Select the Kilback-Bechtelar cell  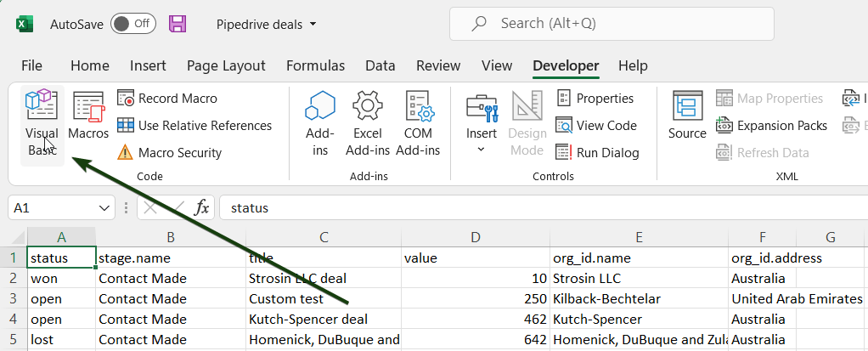[639, 298]
